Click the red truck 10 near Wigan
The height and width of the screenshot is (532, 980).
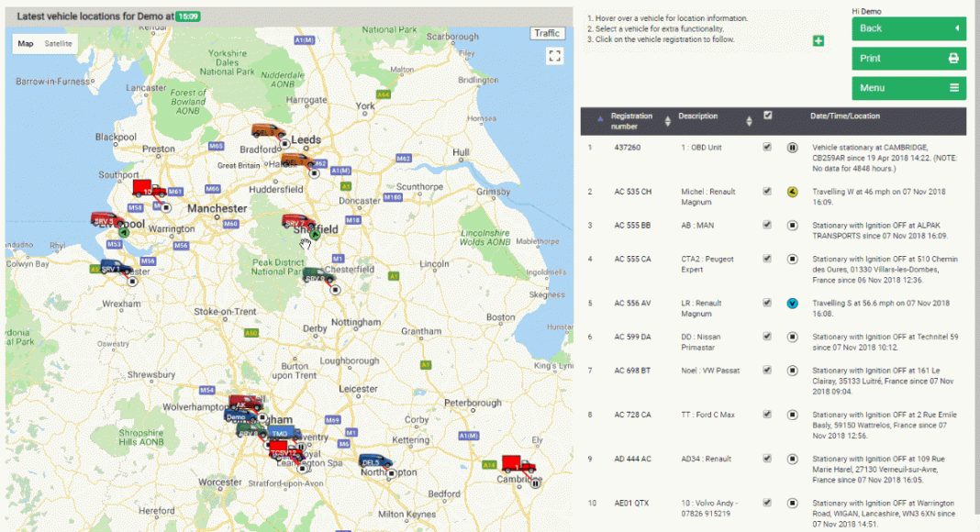(148, 189)
